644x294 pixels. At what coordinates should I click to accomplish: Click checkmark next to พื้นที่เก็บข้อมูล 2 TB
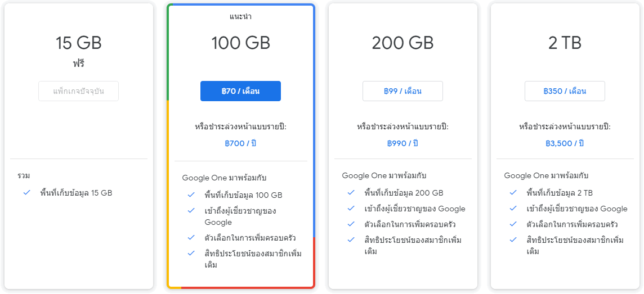[513, 193]
